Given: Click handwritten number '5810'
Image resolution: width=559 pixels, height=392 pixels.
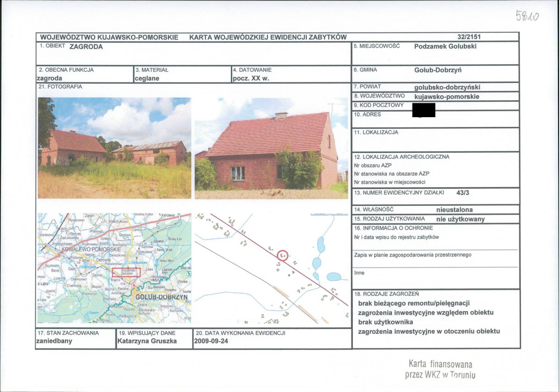Looking at the screenshot, I should (x=527, y=16).
